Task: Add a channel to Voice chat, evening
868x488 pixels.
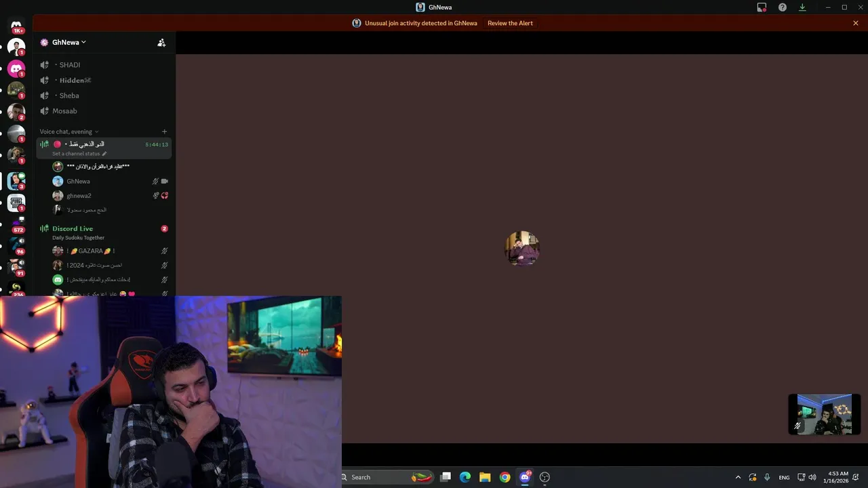Action: 164,131
